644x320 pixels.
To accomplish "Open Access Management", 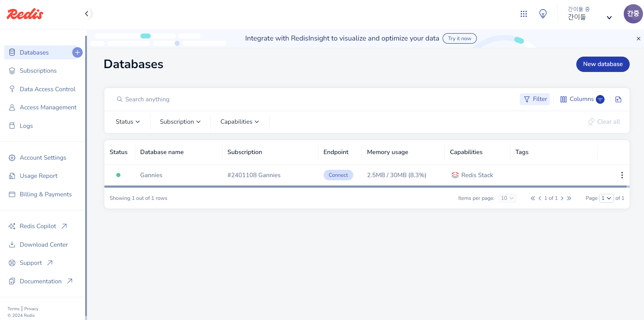I will 48,107.
